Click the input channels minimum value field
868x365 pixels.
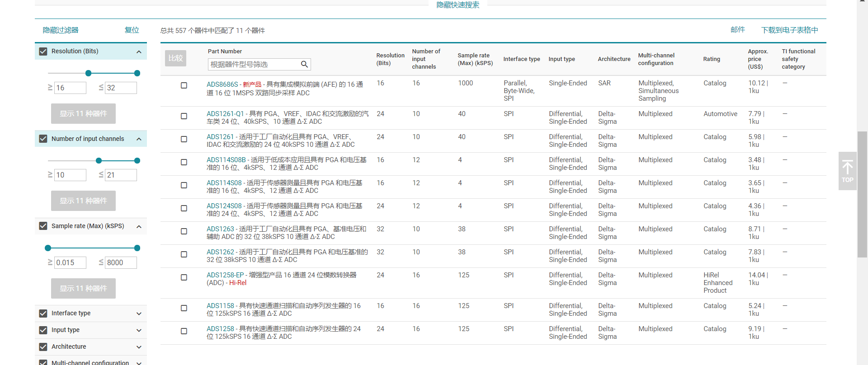(70, 175)
